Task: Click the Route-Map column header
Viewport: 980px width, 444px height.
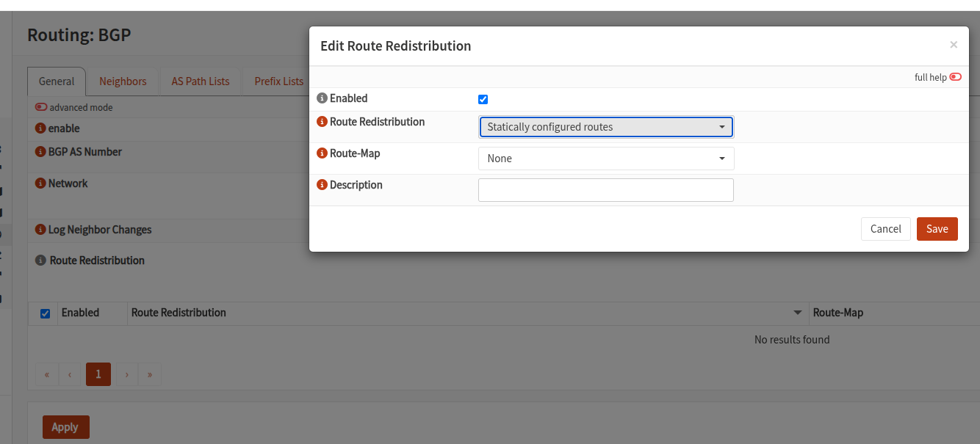Action: [x=838, y=313]
